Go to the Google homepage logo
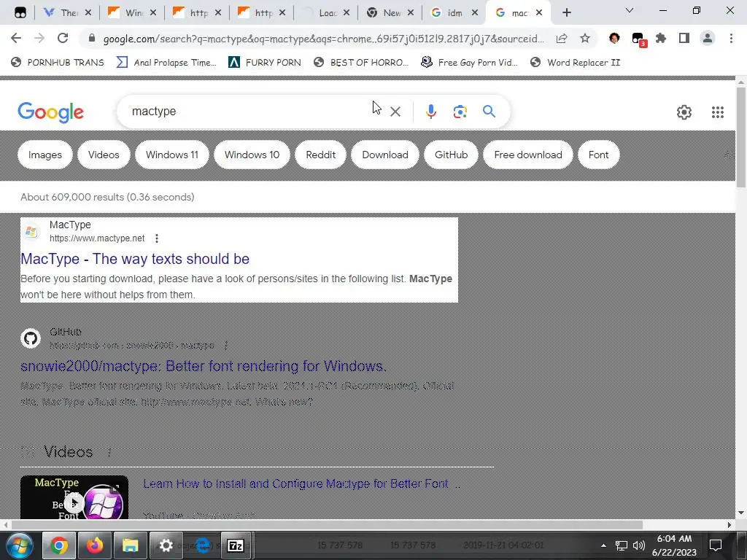 (50, 112)
